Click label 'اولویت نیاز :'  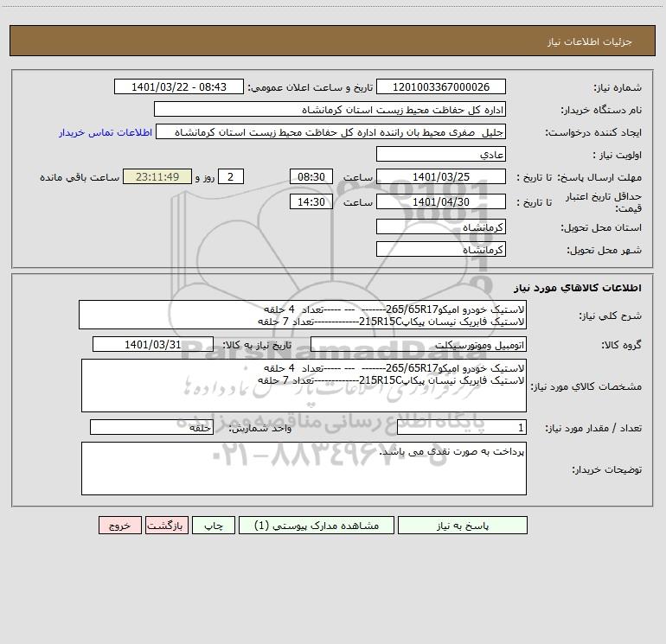(618, 156)
